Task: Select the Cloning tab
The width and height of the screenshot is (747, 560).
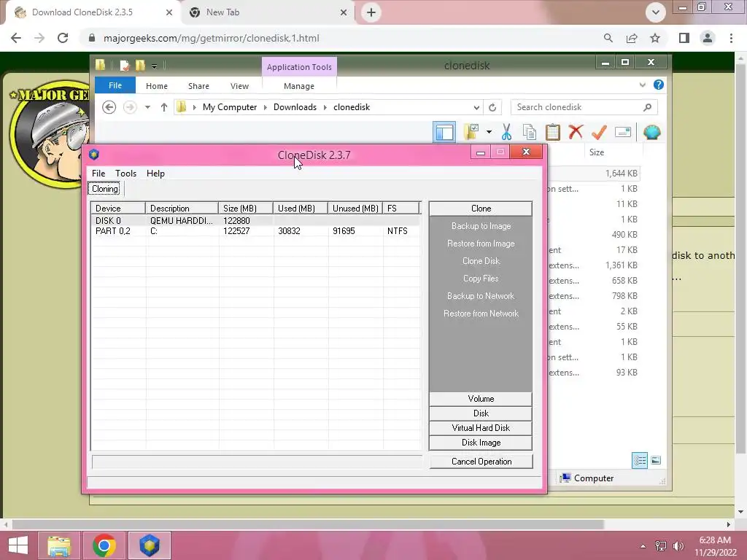Action: [105, 189]
